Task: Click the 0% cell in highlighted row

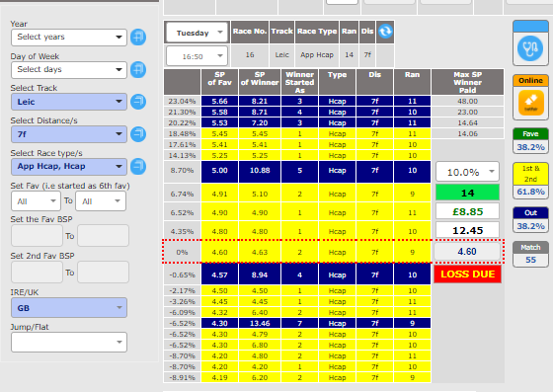Action: (182, 252)
